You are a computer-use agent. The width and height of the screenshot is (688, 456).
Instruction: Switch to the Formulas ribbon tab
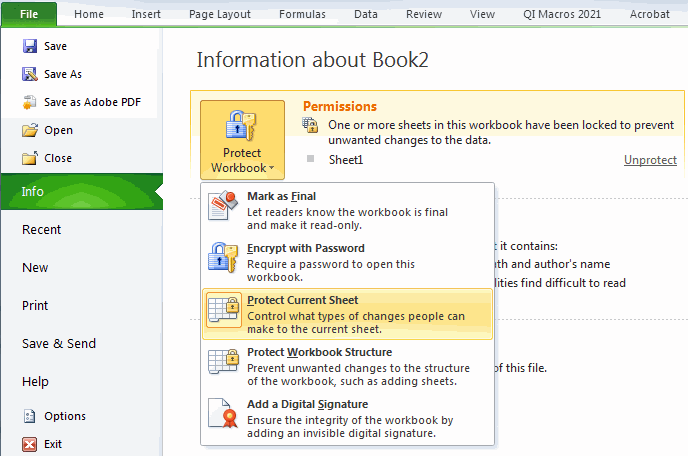click(302, 14)
